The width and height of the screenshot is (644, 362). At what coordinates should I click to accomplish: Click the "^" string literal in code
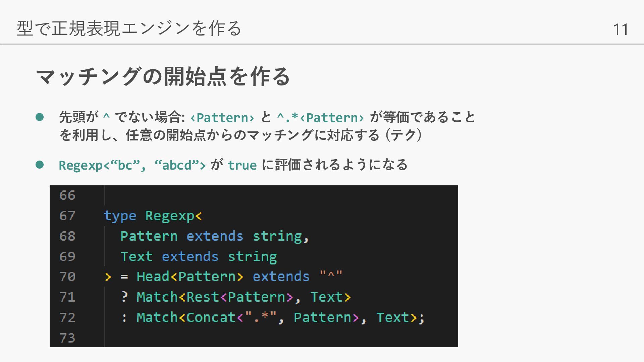[331, 276]
